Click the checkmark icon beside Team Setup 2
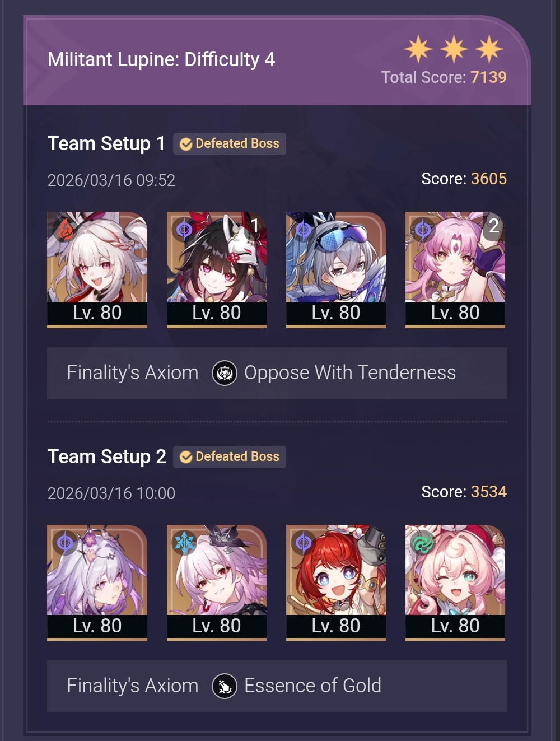The width and height of the screenshot is (560, 741). tap(186, 458)
